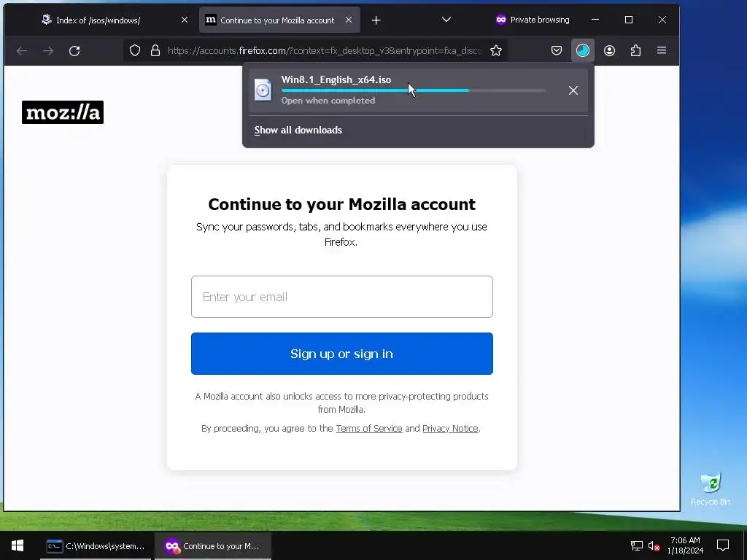This screenshot has height=560, width=747.
Task: Open tracking protection shield icon
Action: (x=135, y=50)
